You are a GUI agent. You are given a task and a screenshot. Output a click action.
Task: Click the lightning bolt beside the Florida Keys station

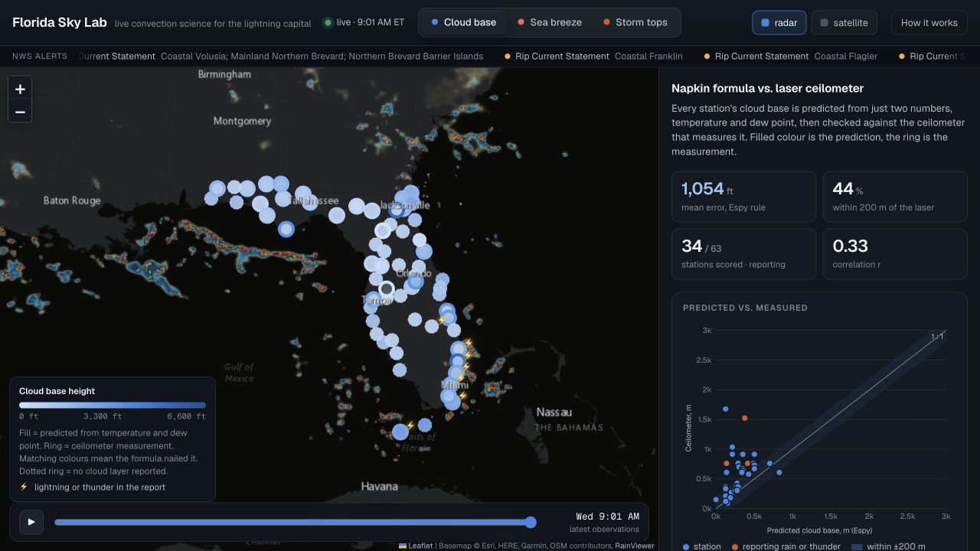pyautogui.click(x=410, y=425)
